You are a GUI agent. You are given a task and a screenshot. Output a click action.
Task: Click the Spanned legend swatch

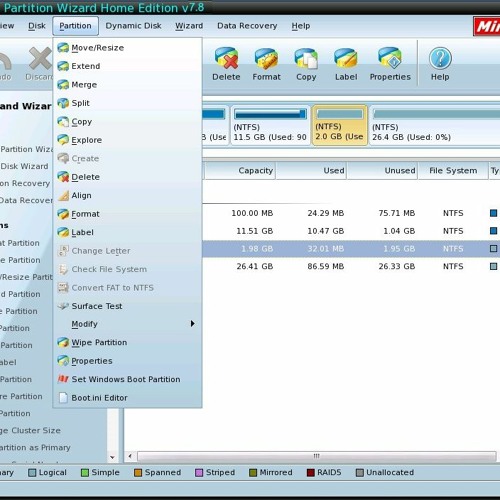(x=138, y=473)
